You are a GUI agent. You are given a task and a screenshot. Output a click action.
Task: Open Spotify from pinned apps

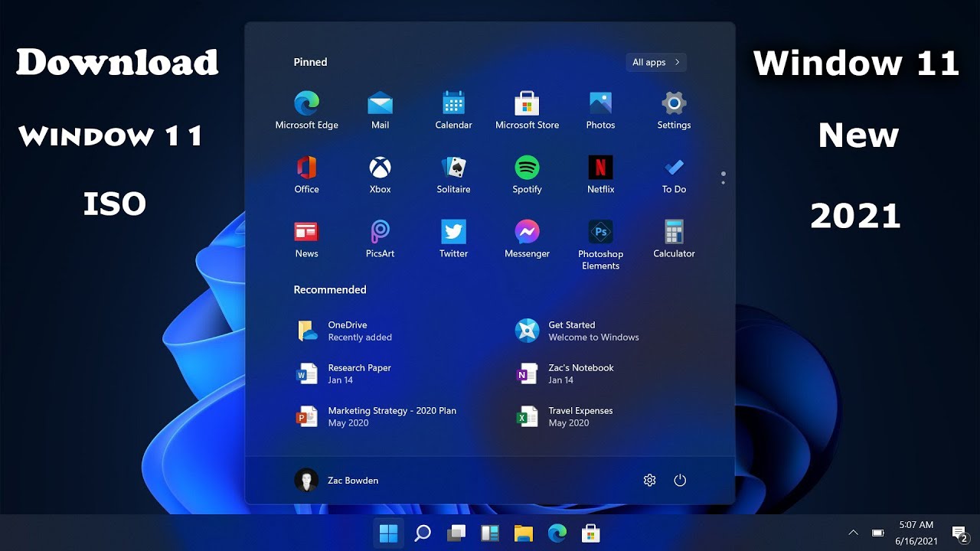pyautogui.click(x=527, y=174)
